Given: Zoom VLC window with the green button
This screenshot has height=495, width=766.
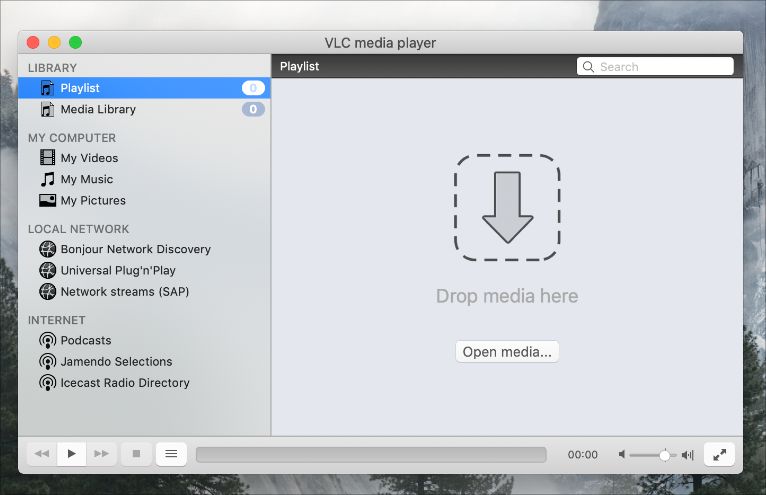Looking at the screenshot, I should pos(76,43).
